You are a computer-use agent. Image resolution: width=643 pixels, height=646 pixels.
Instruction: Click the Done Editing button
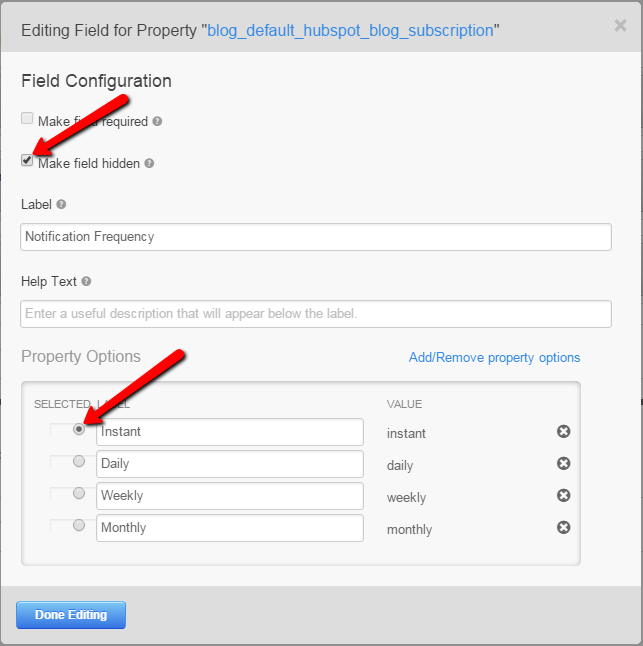(x=71, y=615)
